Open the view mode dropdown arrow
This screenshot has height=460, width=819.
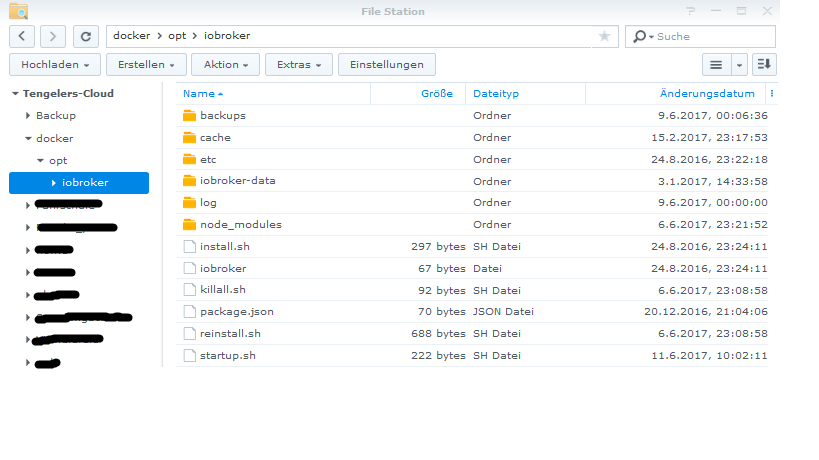[x=739, y=65]
